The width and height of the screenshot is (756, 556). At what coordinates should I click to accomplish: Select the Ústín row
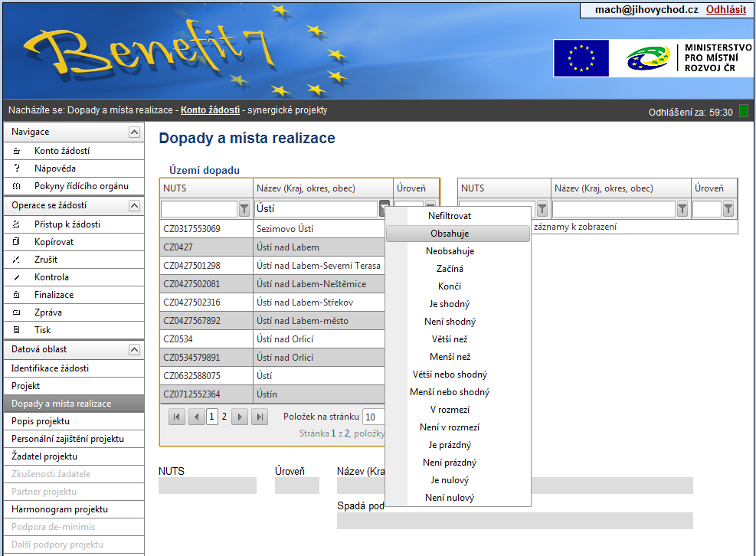pyautogui.click(x=273, y=394)
